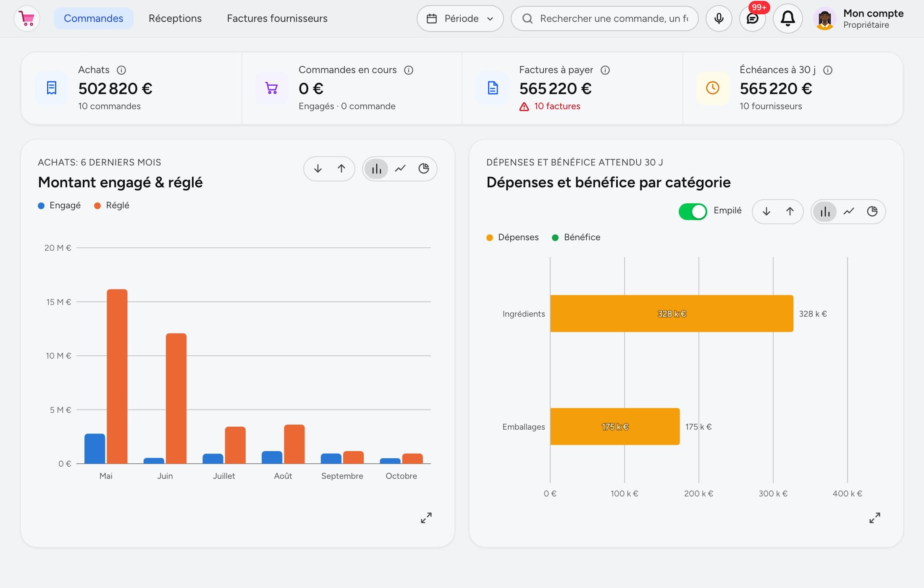Focus the Rechercher une commande search field

coord(604,18)
